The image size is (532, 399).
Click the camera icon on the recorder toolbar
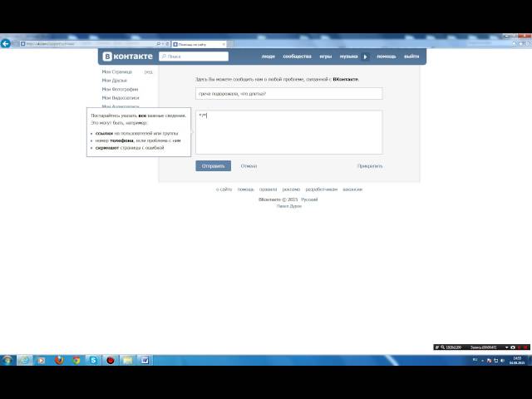513,347
